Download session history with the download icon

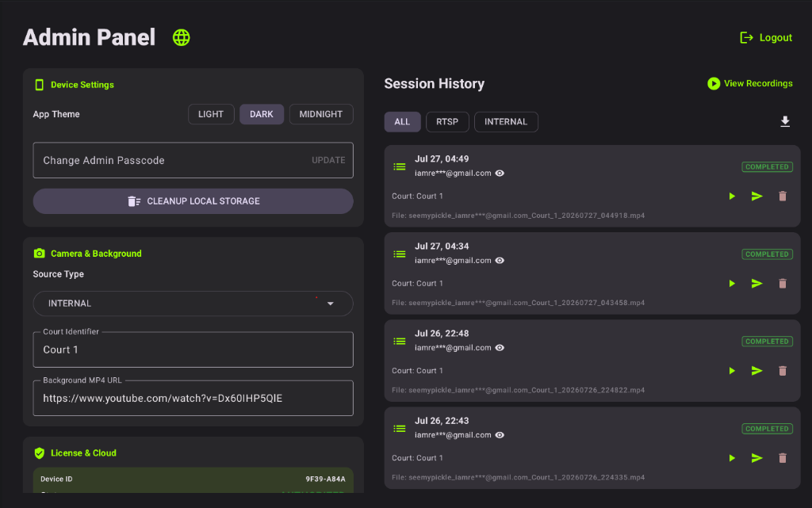pyautogui.click(x=785, y=121)
